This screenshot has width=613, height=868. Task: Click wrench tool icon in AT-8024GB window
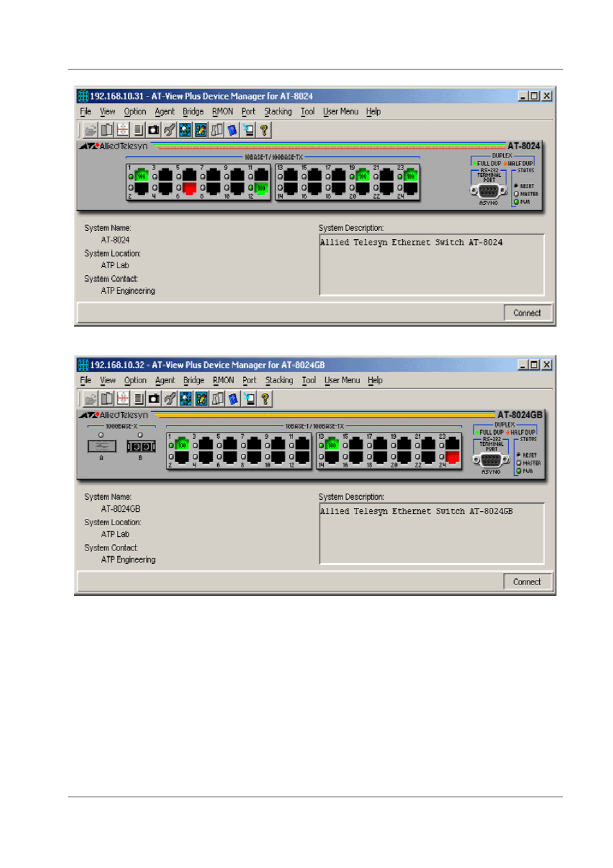pyautogui.click(x=170, y=399)
